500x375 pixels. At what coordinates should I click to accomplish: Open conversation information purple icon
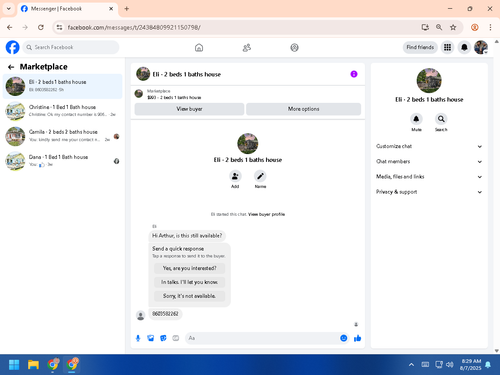tap(354, 74)
